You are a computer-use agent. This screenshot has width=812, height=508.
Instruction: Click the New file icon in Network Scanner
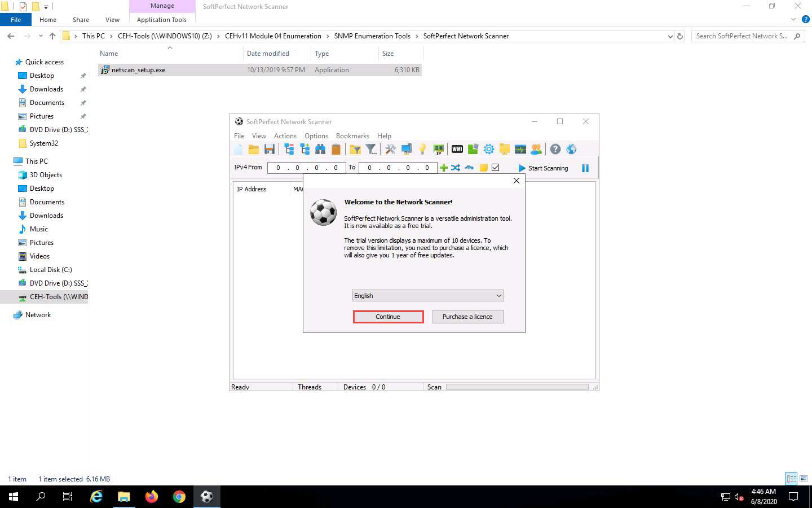click(239, 149)
